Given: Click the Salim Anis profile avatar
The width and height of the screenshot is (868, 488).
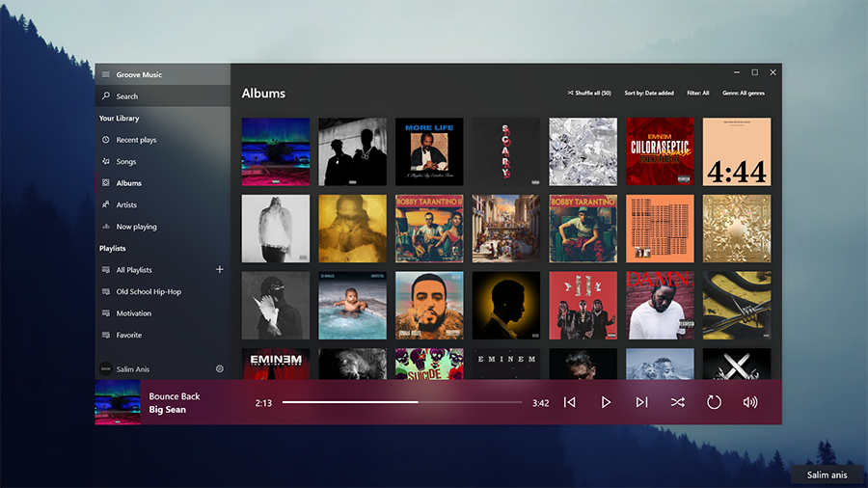Looking at the screenshot, I should point(106,368).
